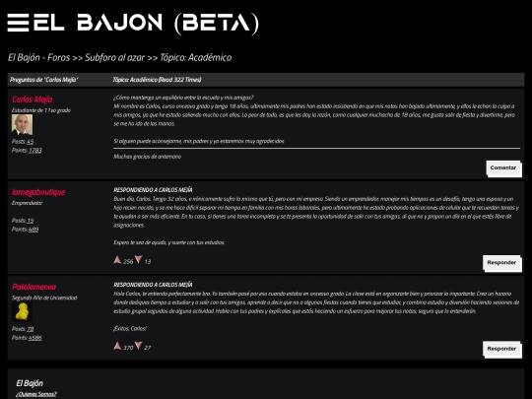The image size is (532, 399).
Task: Open Carlos Mejía's avatar picture
Action: click(x=22, y=124)
